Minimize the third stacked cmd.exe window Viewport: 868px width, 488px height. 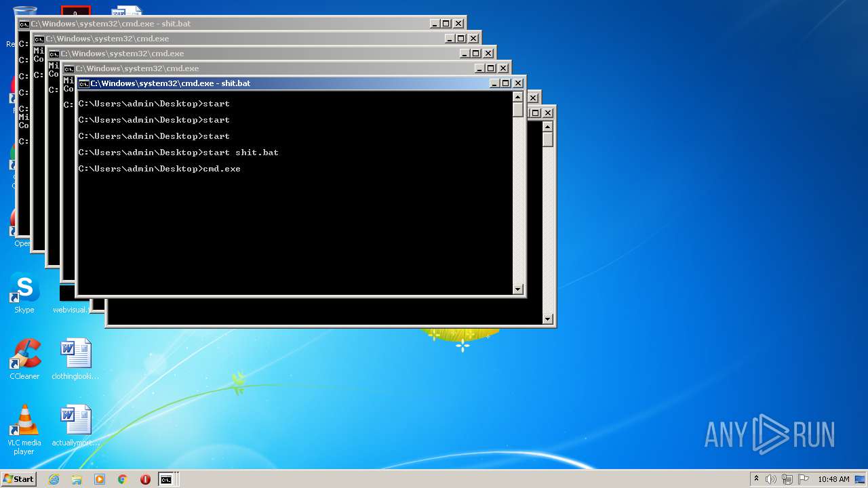coord(465,54)
